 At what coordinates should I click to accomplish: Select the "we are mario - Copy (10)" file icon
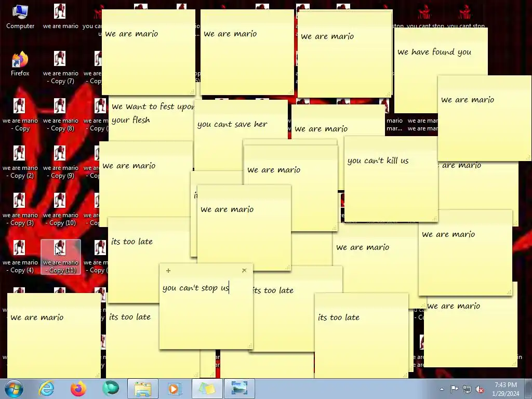60,210
